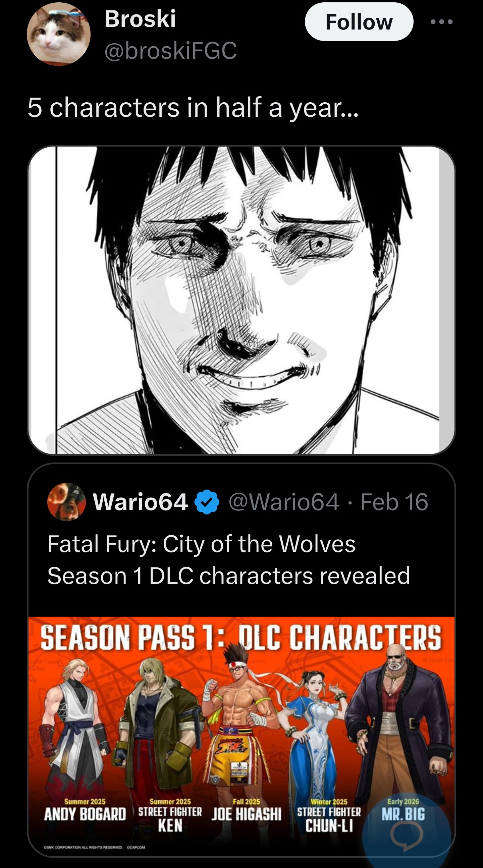Click the Follow button
This screenshot has height=868, width=483.
tap(359, 22)
